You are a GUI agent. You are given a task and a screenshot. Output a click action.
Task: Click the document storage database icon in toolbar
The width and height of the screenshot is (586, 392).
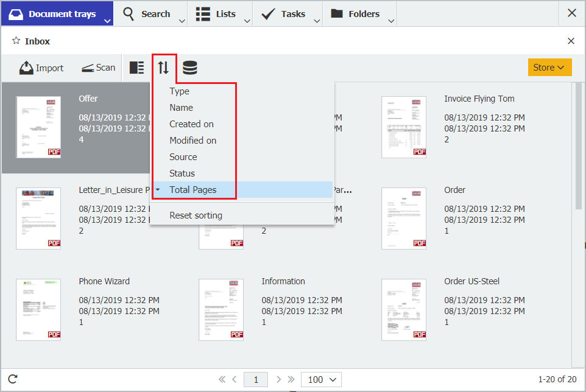(x=189, y=68)
